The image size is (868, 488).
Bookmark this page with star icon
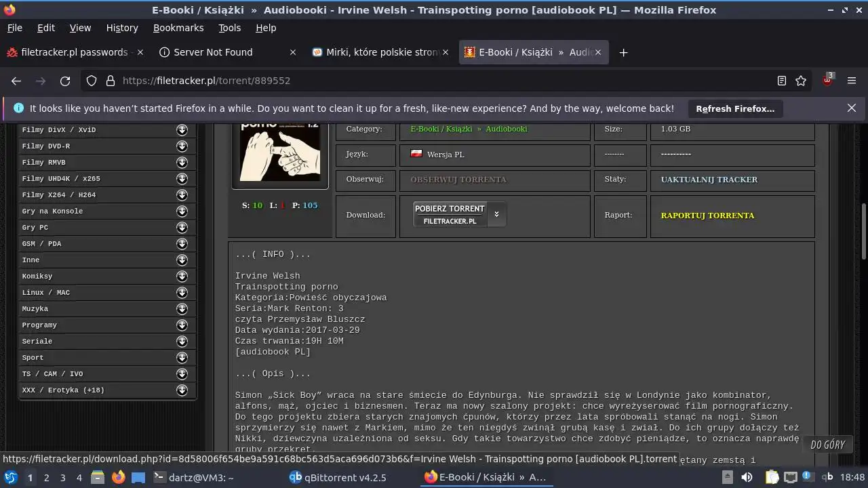801,81
